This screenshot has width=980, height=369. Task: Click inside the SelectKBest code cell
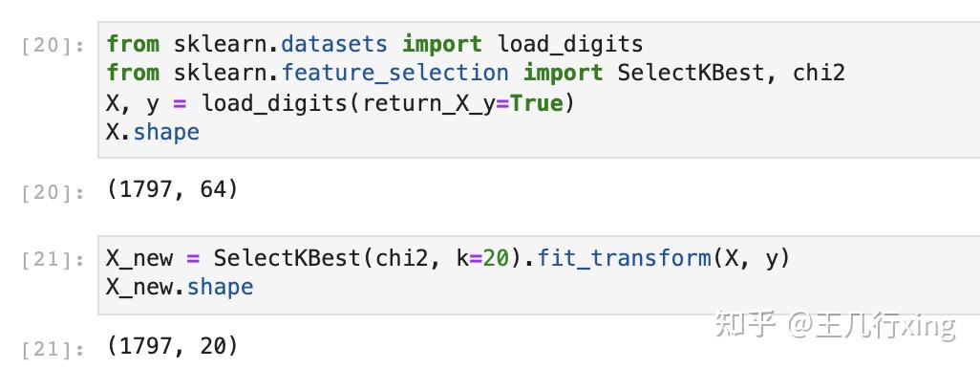coord(539,275)
